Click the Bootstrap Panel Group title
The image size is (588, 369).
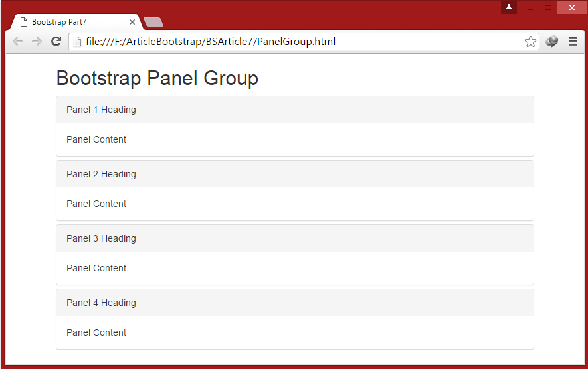coord(157,78)
